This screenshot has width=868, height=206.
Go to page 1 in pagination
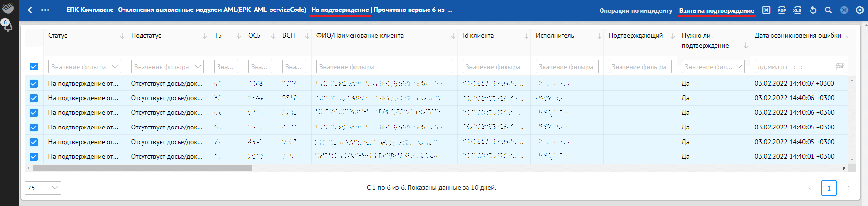[829, 188]
